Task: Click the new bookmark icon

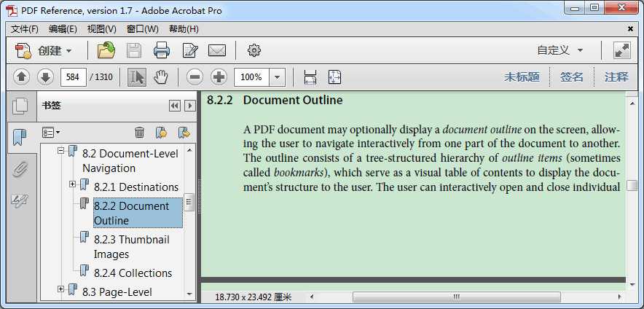Action: pos(162,133)
